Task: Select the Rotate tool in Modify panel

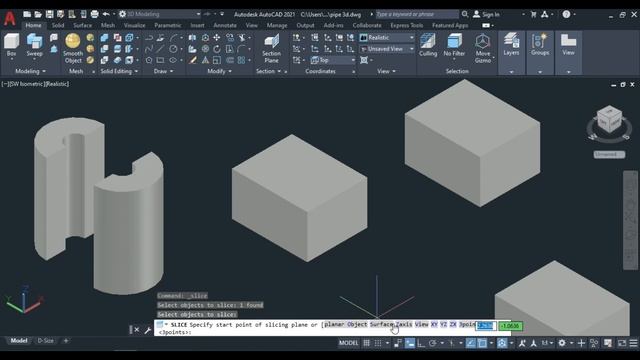Action: (x=217, y=49)
